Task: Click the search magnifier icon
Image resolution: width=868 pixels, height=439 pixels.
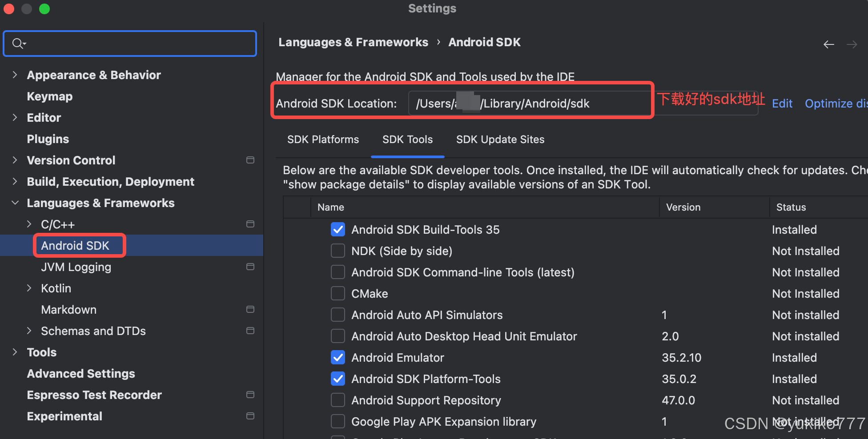Action: [19, 44]
